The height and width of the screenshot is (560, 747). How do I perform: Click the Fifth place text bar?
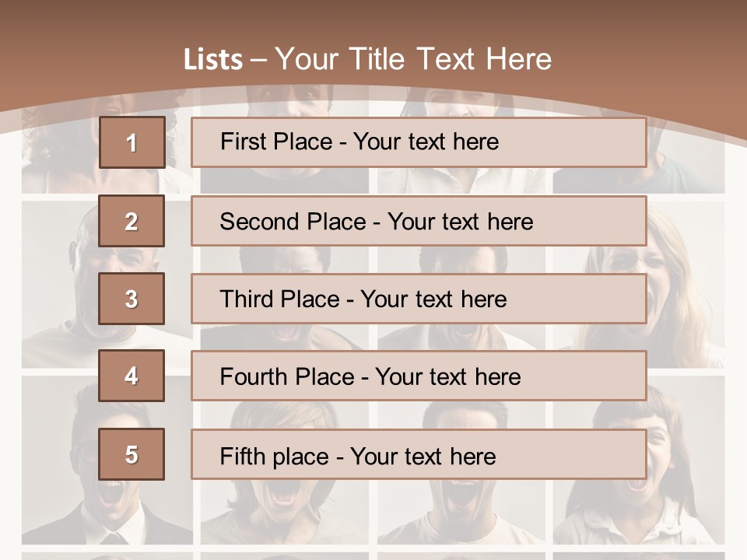coord(419,453)
